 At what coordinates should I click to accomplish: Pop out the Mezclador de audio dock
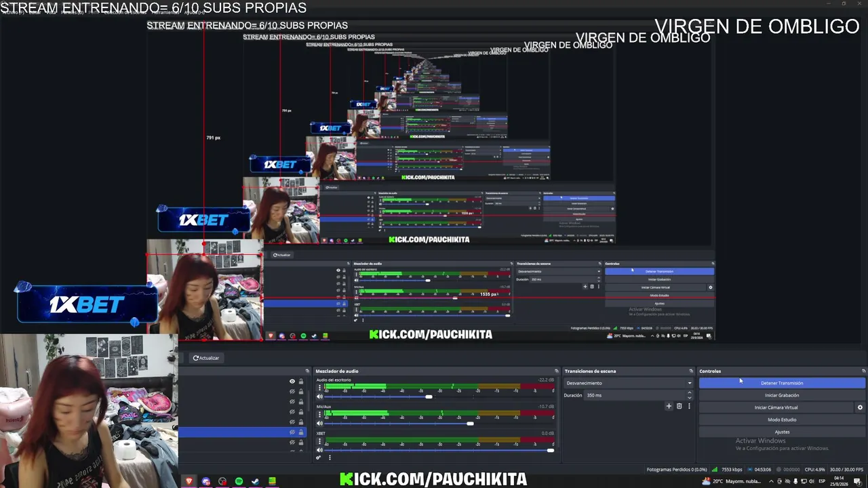(556, 371)
